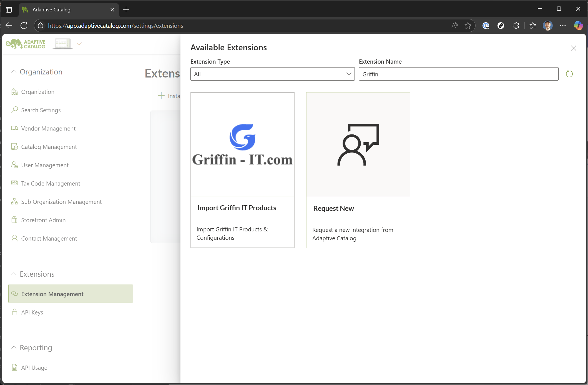
Task: Click Import Griffin IT Products & Configurations description
Action: [x=232, y=233]
